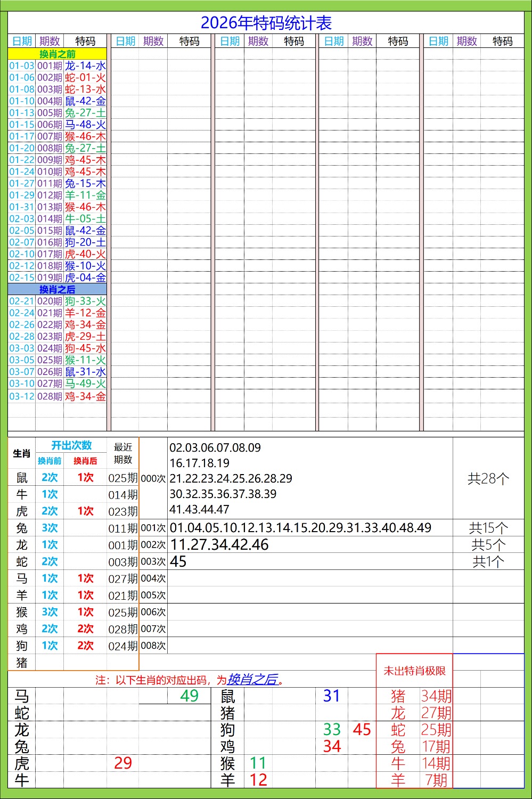Viewport: 532px width, 799px height.
Task: Select the 11.27.34.42.46 numbers cell
Action: tap(219, 544)
